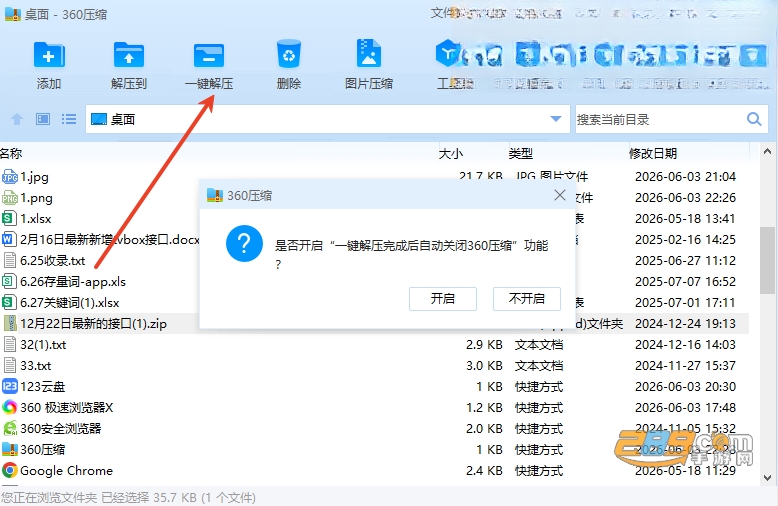Screen dimensions: 778x506
Task: Click the status bar selection text
Action: click(x=128, y=498)
